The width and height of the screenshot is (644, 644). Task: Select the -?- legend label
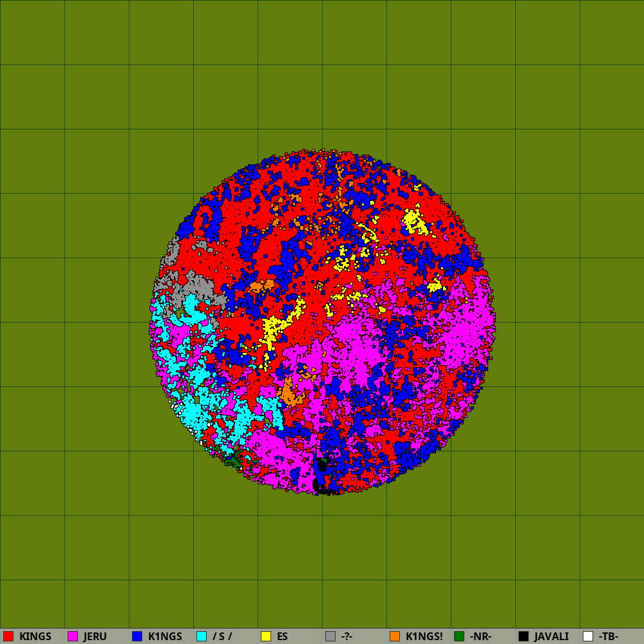coord(346,637)
